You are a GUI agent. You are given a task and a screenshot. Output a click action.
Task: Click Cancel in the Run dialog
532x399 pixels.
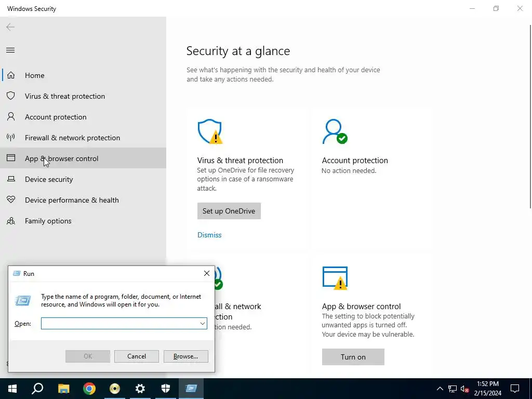coord(137,356)
